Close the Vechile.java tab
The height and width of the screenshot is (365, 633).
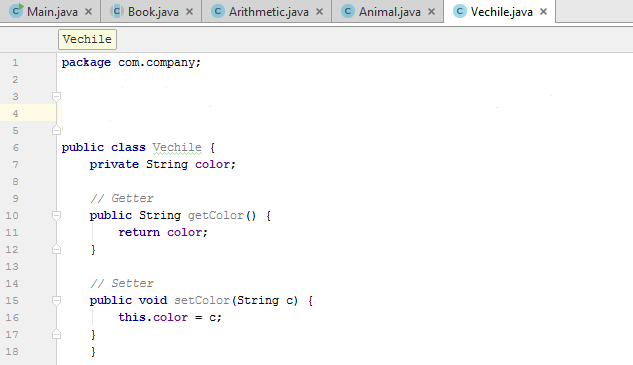[x=543, y=12]
